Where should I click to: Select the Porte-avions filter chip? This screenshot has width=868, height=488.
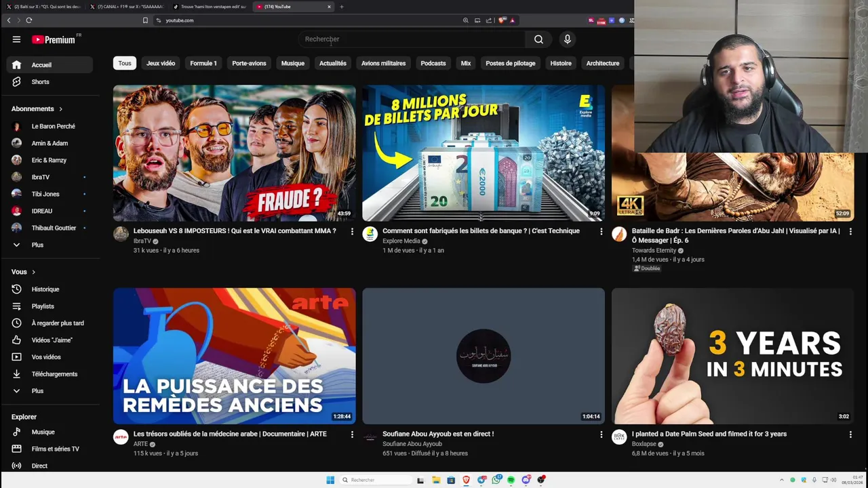(x=249, y=64)
